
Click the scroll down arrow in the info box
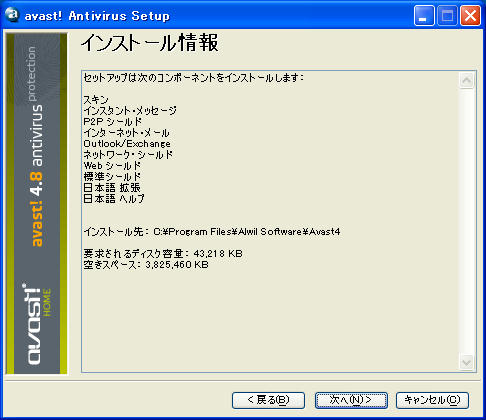click(467, 362)
